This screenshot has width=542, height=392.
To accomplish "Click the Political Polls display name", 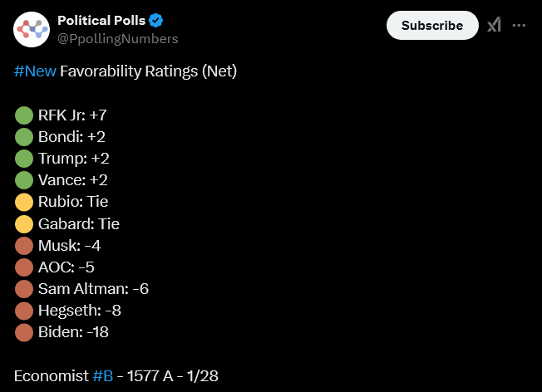I will point(101,21).
